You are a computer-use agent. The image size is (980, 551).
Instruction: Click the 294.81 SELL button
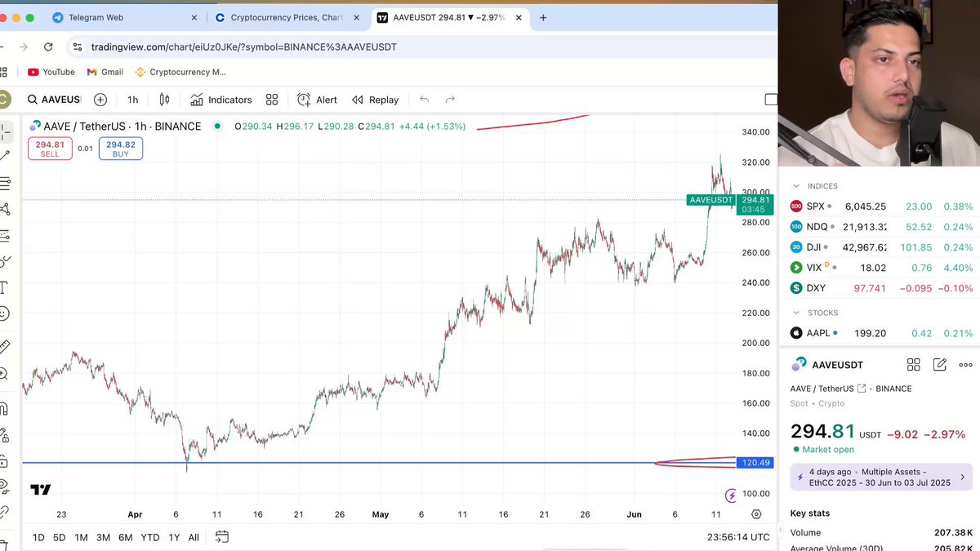[50, 149]
